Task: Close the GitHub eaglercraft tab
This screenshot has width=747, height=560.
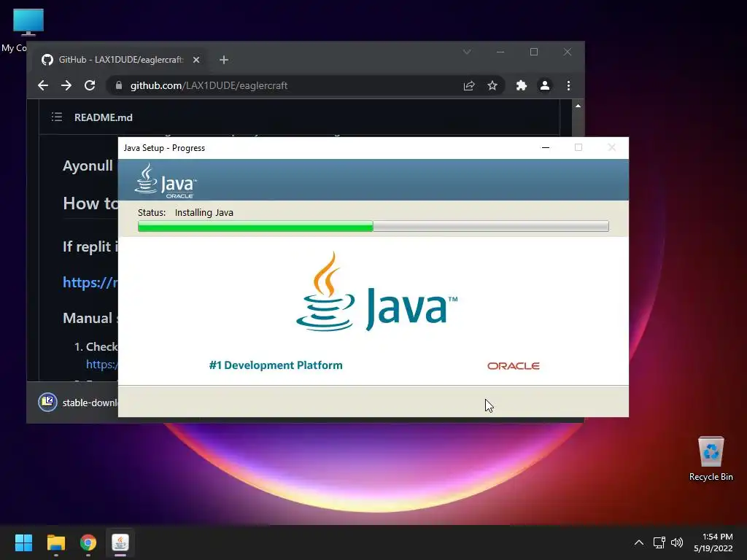Action: [x=196, y=60]
